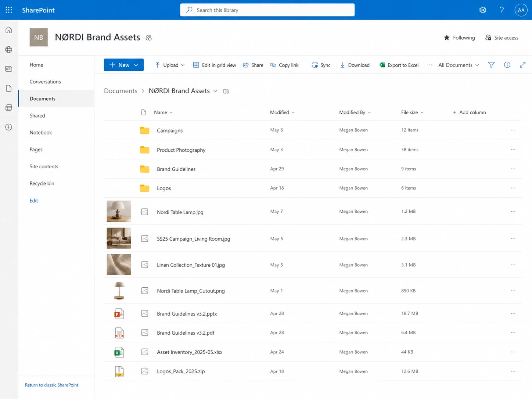The width and height of the screenshot is (532, 399).
Task: Click the Export to Excel button
Action: tap(399, 65)
